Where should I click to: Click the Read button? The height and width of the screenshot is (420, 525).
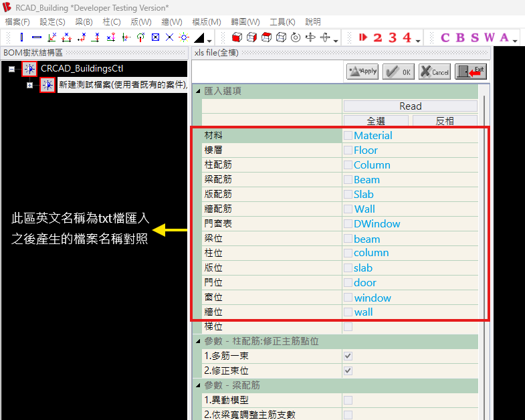[410, 106]
